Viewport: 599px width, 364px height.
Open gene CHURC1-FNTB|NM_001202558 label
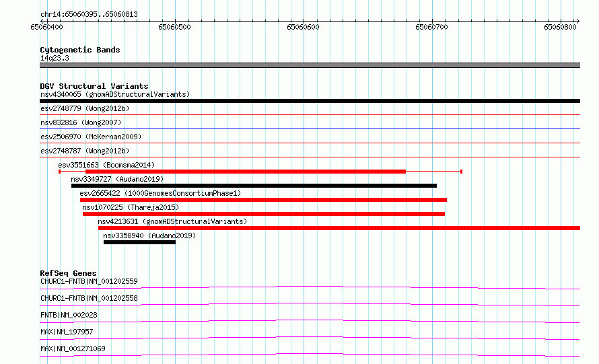coord(89,298)
